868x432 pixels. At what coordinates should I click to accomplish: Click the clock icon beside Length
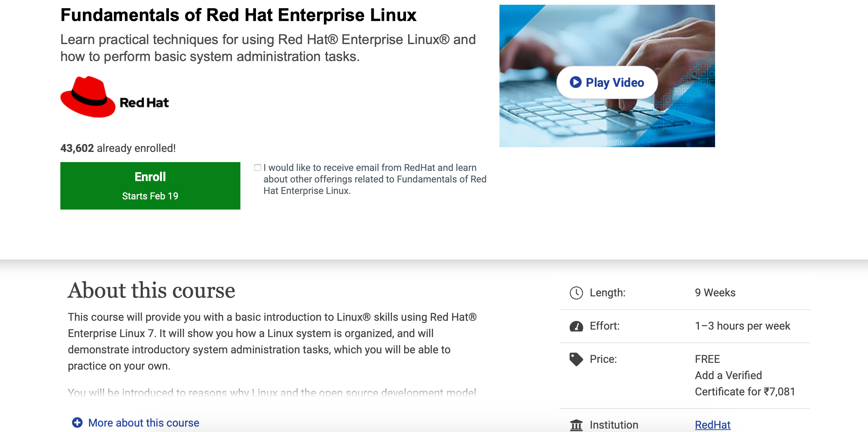click(576, 293)
